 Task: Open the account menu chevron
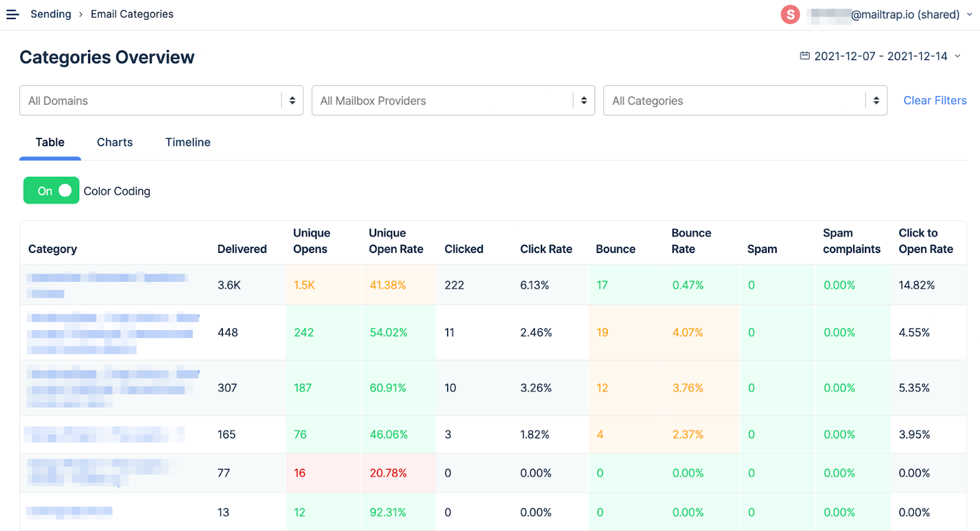970,14
